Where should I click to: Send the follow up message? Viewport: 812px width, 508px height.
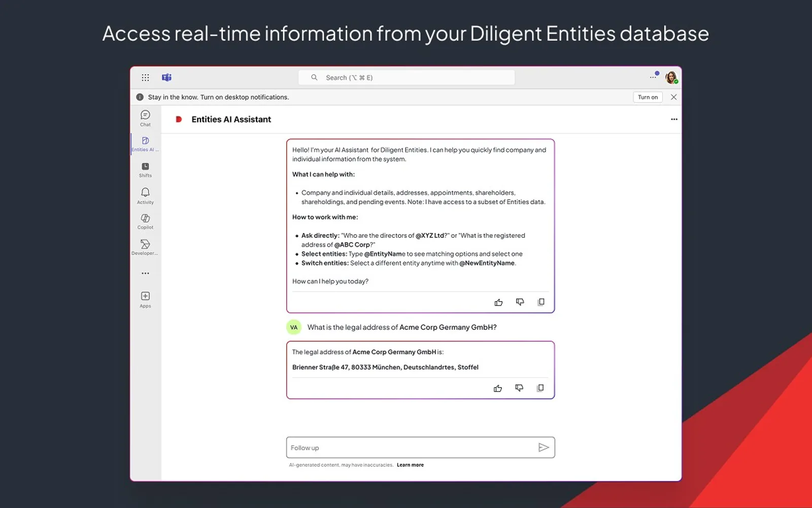coord(544,448)
